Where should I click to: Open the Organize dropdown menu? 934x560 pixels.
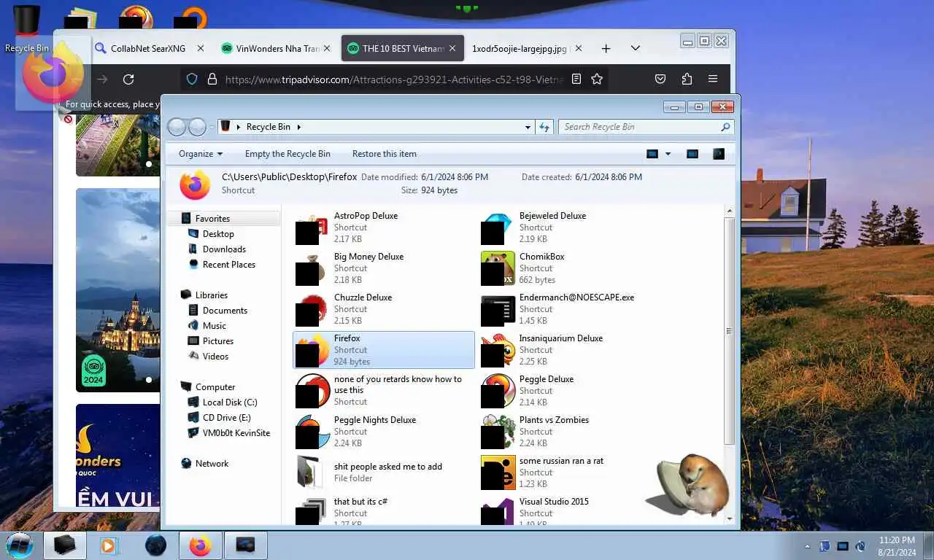(x=200, y=154)
